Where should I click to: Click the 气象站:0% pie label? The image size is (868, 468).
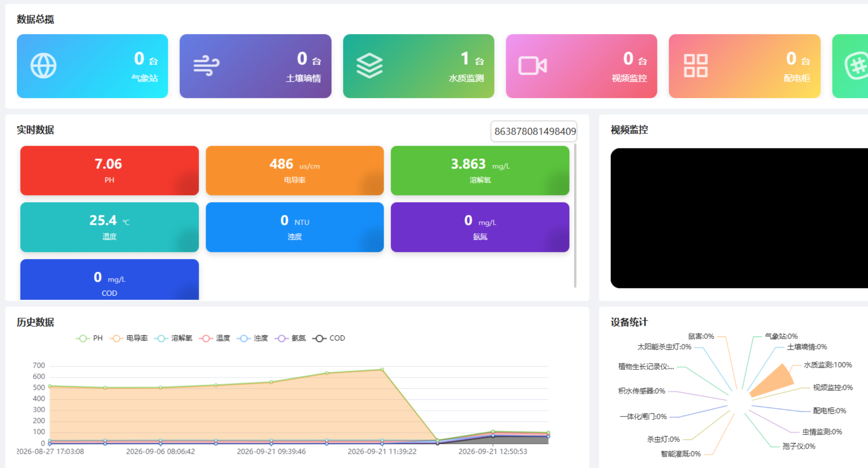click(781, 336)
